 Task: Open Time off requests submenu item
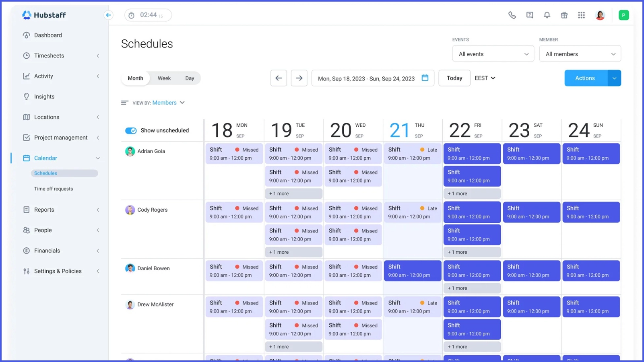point(54,189)
